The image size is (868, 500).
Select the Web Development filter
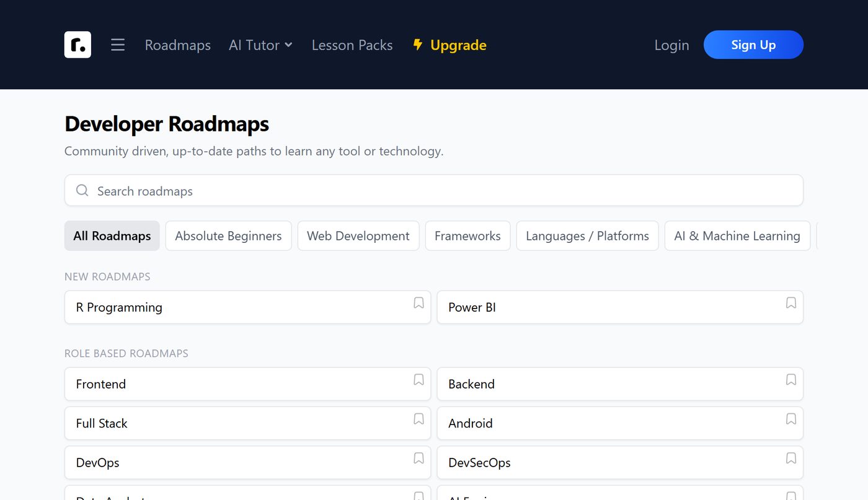(358, 236)
